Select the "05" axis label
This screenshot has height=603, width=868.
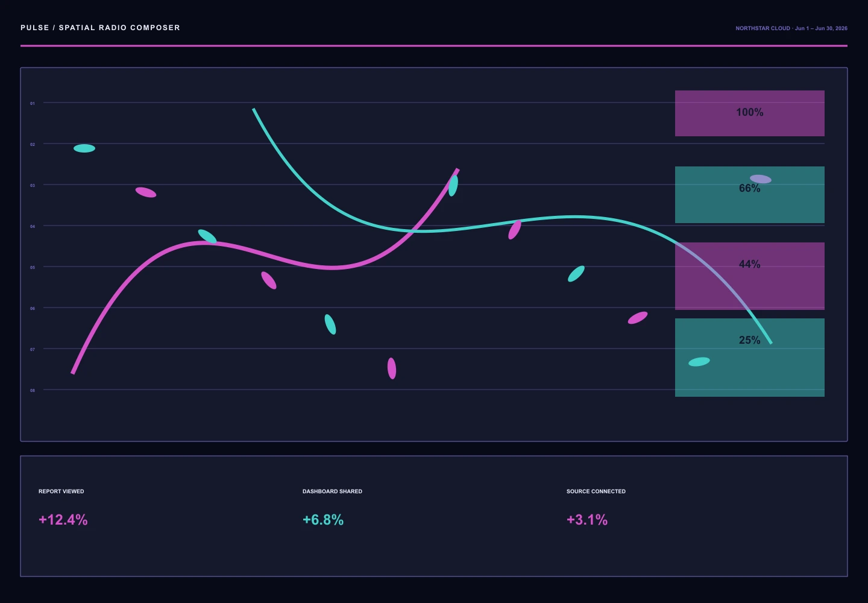click(33, 268)
